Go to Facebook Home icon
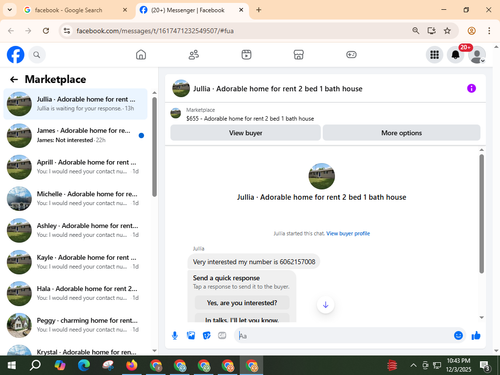Image resolution: width=500 pixels, height=375 pixels. (141, 55)
